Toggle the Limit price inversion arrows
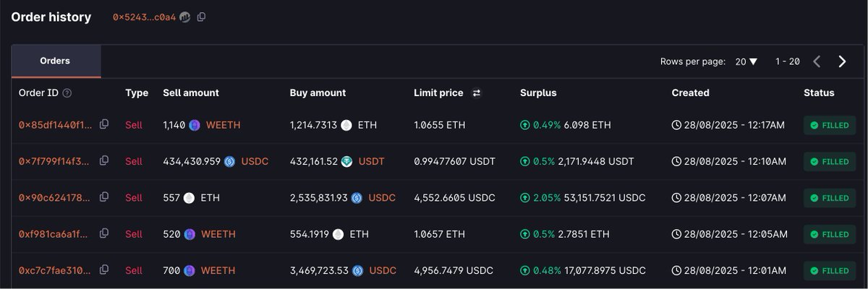The width and height of the screenshot is (868, 289). pos(477,93)
